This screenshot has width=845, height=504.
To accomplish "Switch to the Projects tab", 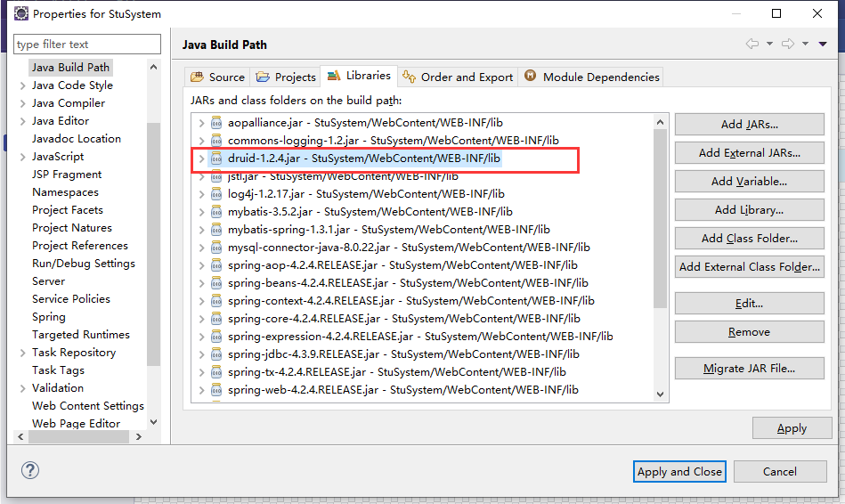I will 286,77.
